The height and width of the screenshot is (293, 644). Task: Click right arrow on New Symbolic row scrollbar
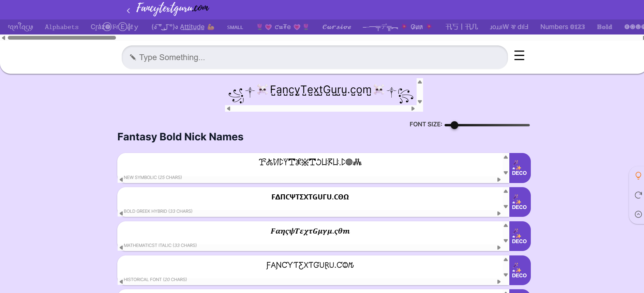click(x=499, y=180)
